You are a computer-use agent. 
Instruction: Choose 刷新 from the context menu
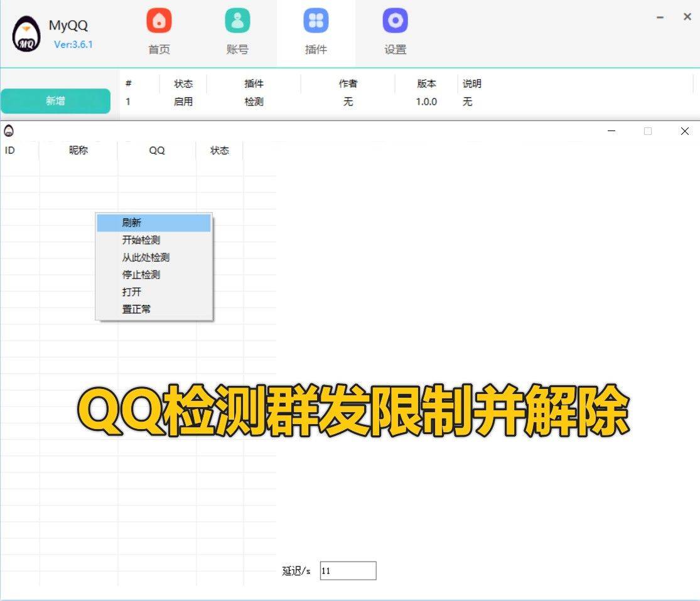click(x=154, y=223)
